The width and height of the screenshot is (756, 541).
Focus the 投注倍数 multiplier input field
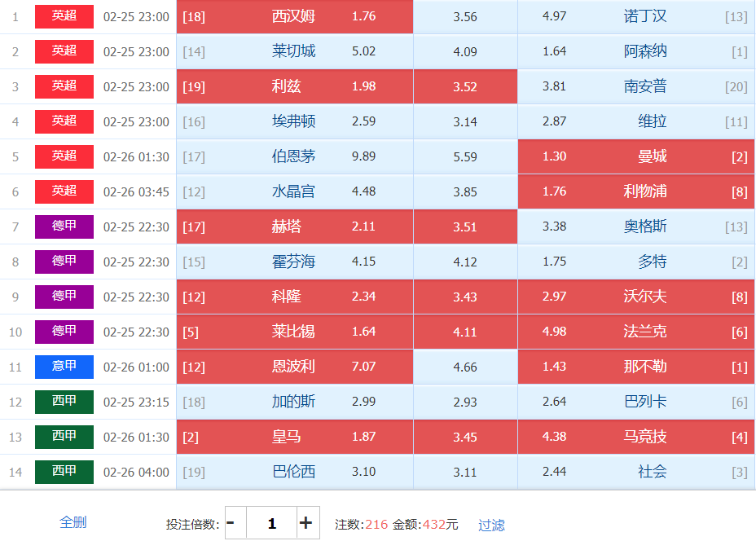click(271, 523)
